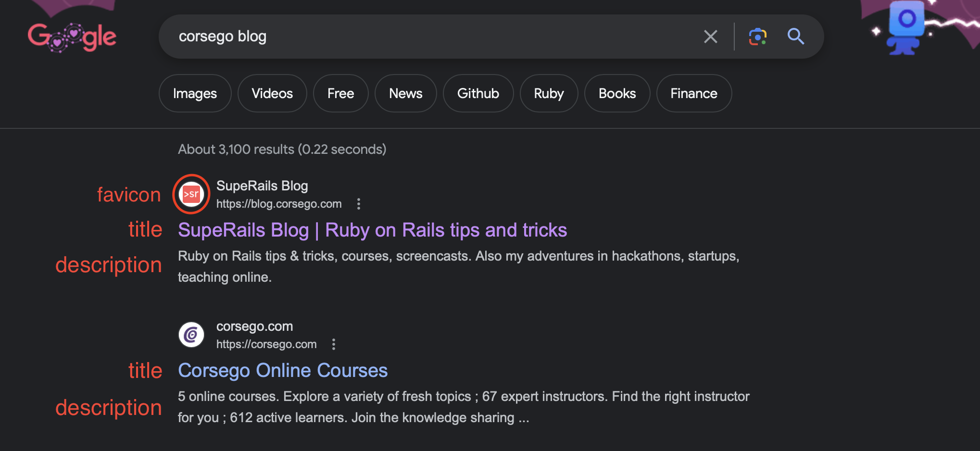Image resolution: width=980 pixels, height=451 pixels.
Task: Select the Github filter chip
Action: [x=478, y=93]
